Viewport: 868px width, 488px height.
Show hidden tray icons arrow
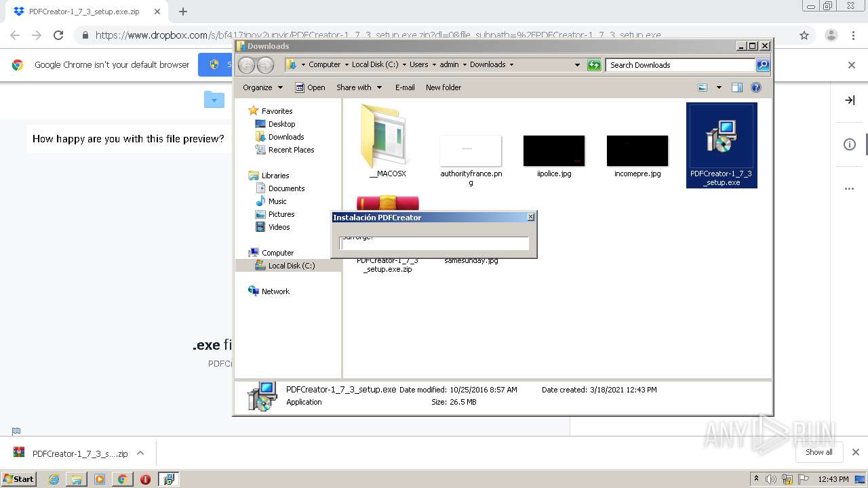point(756,479)
